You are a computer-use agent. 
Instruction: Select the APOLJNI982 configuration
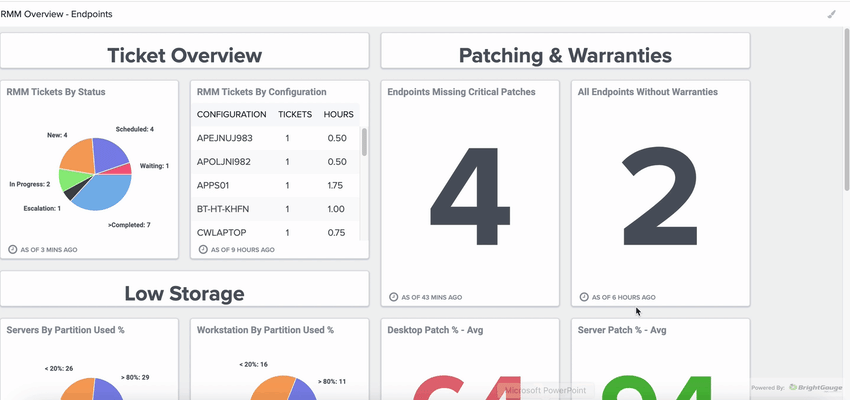tap(223, 162)
